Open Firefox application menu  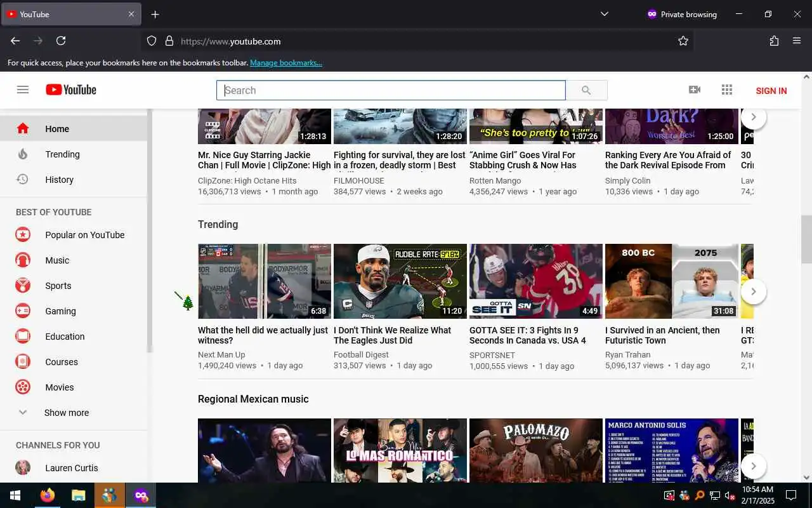pos(797,41)
